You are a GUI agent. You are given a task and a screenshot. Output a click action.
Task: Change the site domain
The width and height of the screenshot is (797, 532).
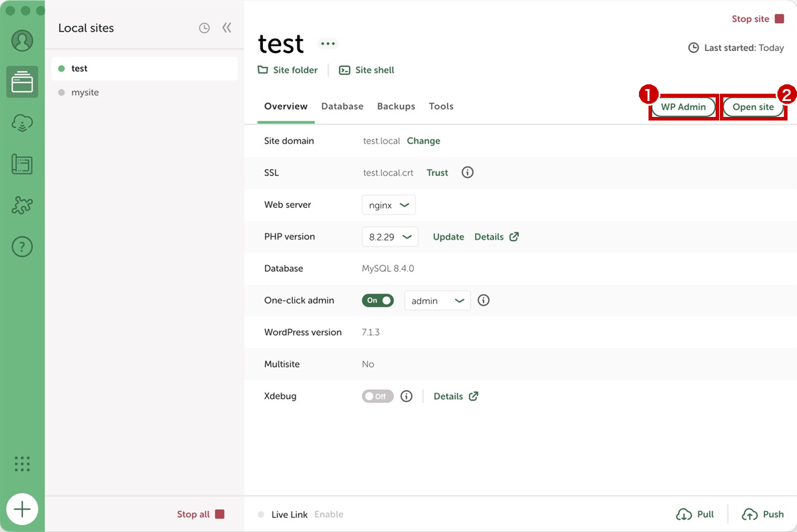424,141
